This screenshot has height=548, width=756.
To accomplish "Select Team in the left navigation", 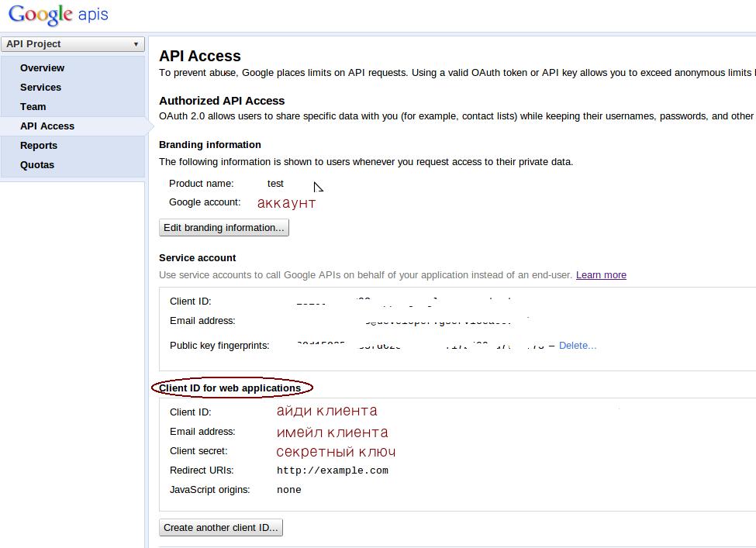I will [x=33, y=107].
